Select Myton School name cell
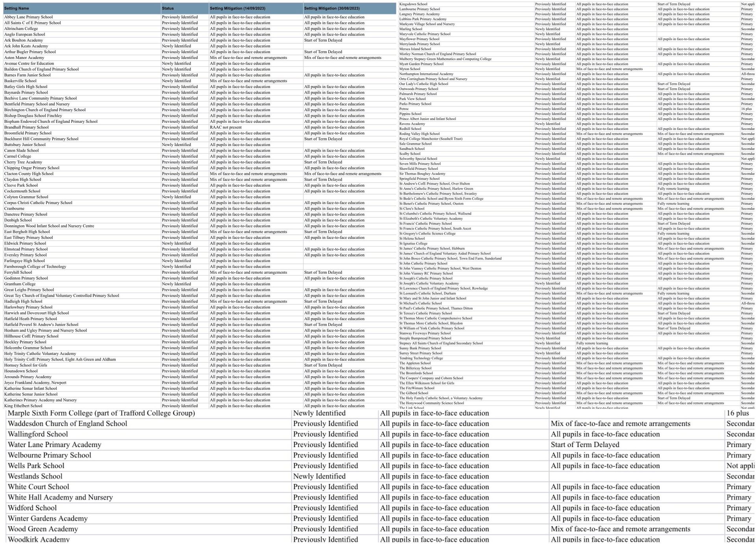 (409, 69)
